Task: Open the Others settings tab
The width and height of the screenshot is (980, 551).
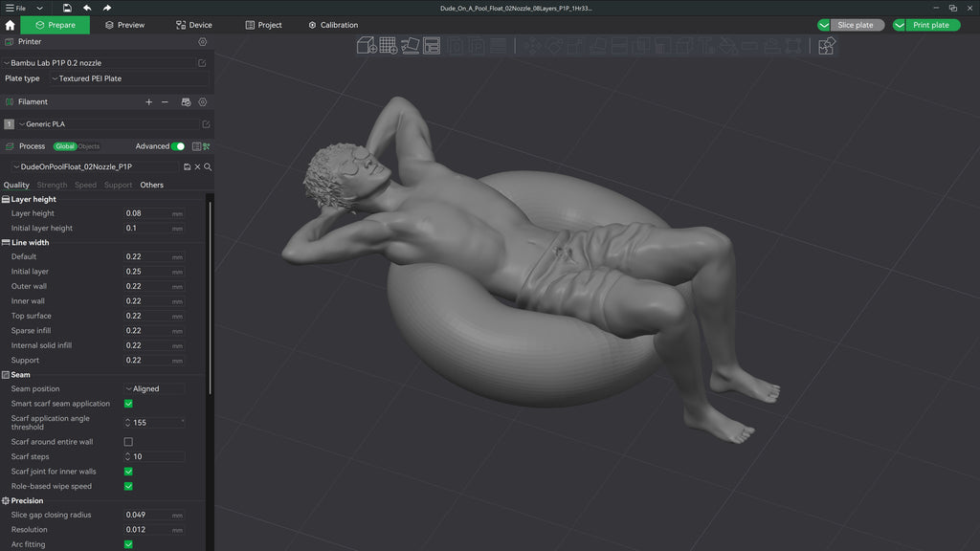Action: (x=152, y=185)
